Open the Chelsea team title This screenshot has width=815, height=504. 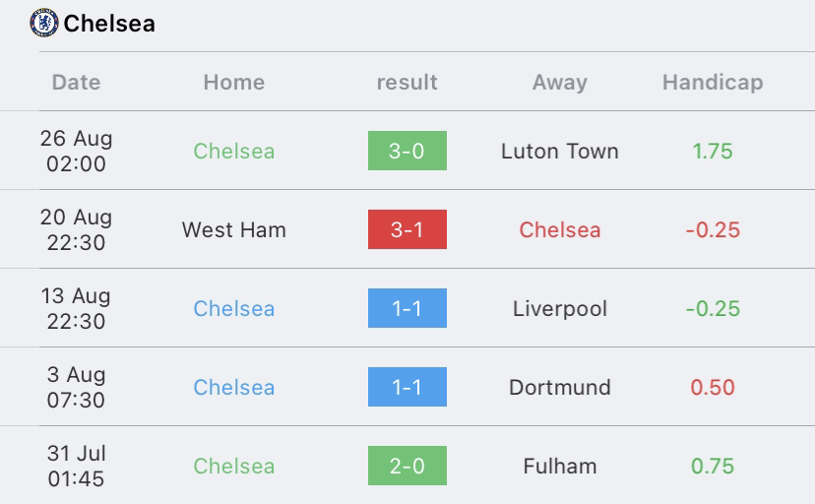(x=109, y=24)
